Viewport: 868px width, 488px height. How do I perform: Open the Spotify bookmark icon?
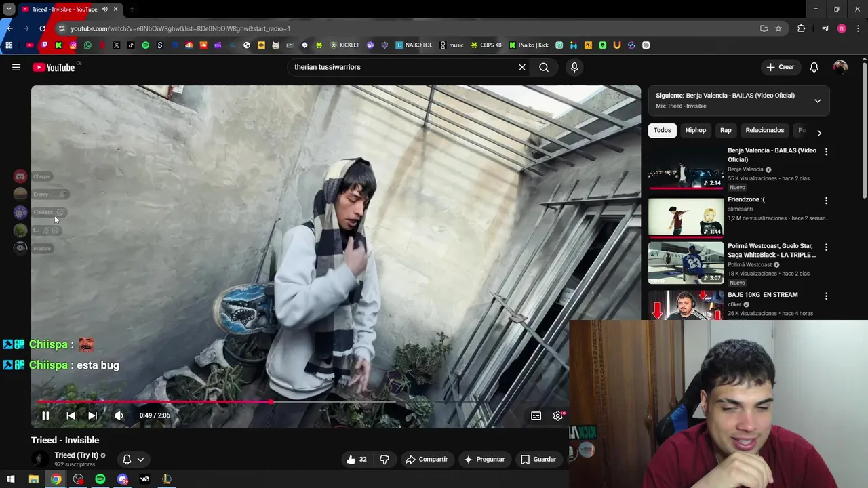pyautogui.click(x=145, y=45)
